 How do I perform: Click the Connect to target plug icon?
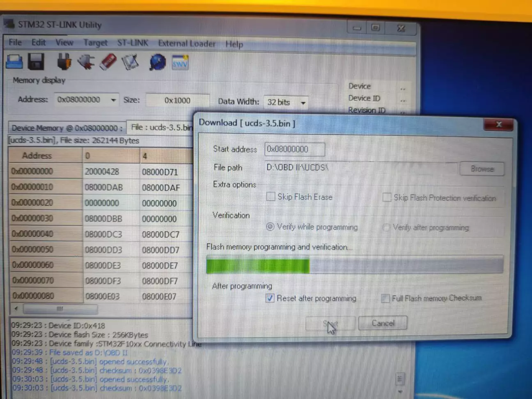click(64, 62)
